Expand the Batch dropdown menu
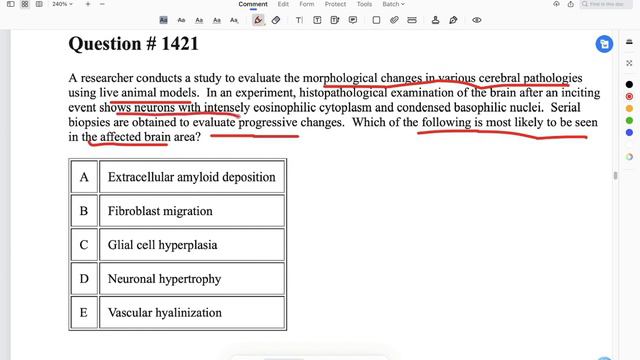This screenshot has width=640, height=360. point(393,4)
